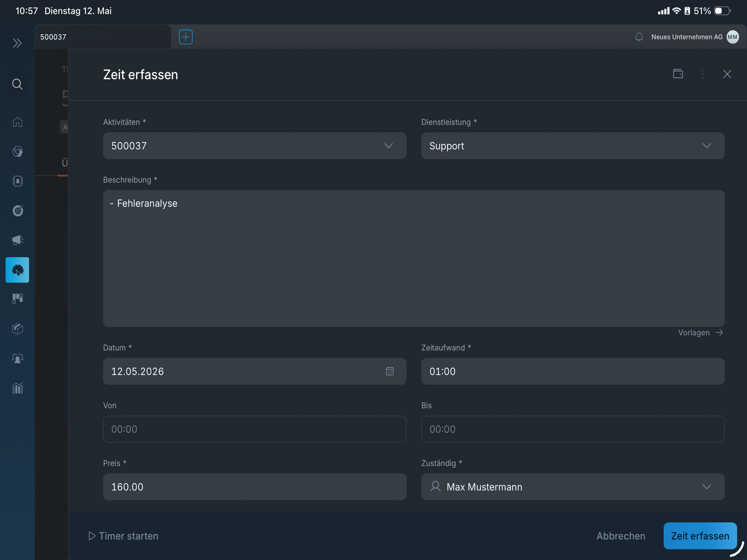
Task: Go to Home icon in sidebar
Action: click(18, 122)
